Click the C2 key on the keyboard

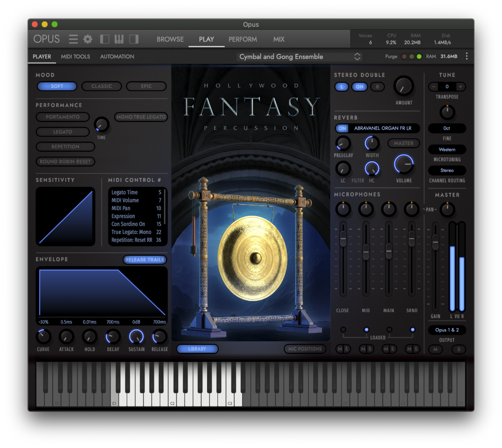[x=172, y=384]
